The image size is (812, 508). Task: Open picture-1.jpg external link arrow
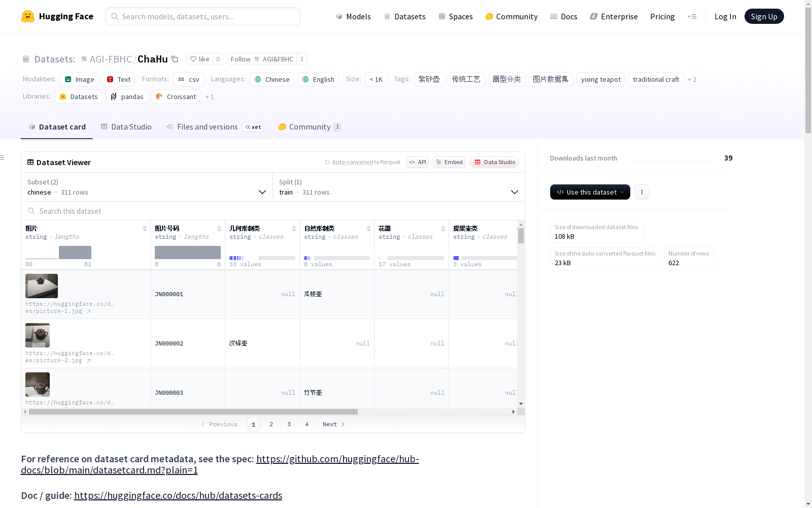click(89, 311)
